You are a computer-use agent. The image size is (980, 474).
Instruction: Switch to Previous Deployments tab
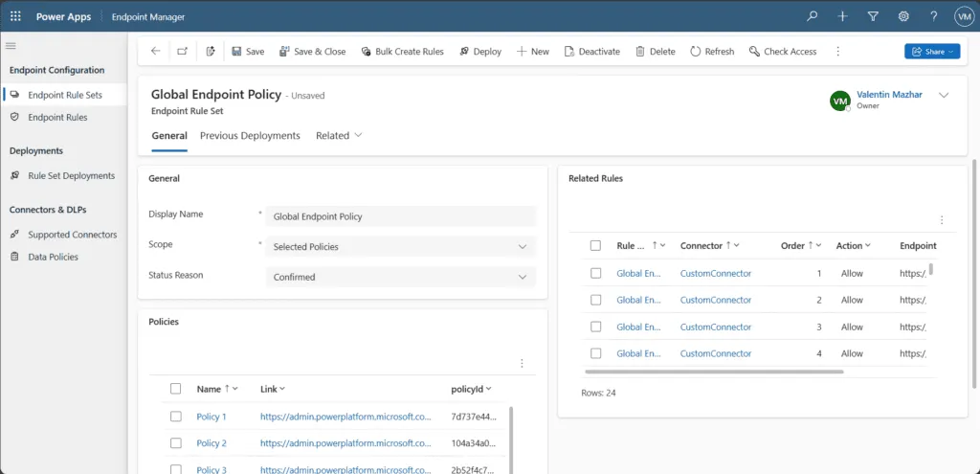click(250, 136)
